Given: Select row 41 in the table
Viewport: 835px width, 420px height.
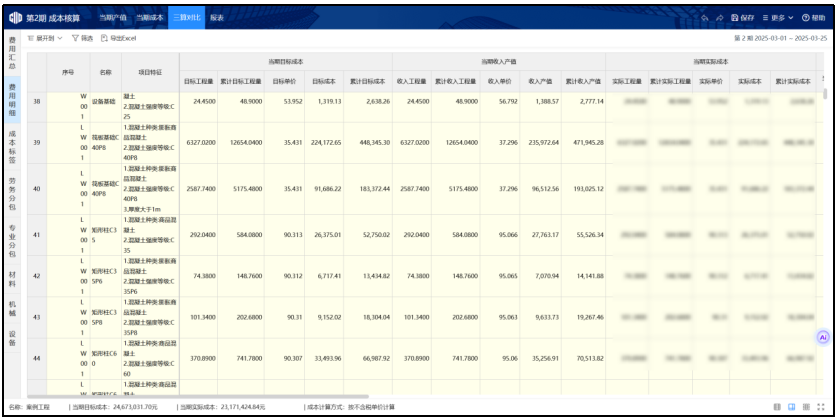Looking at the screenshot, I should 37,234.
